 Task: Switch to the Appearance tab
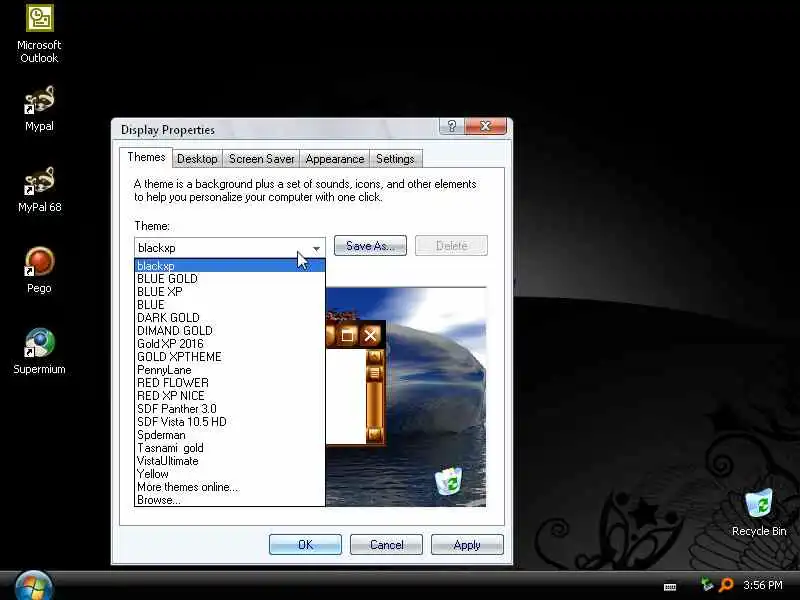pos(335,159)
